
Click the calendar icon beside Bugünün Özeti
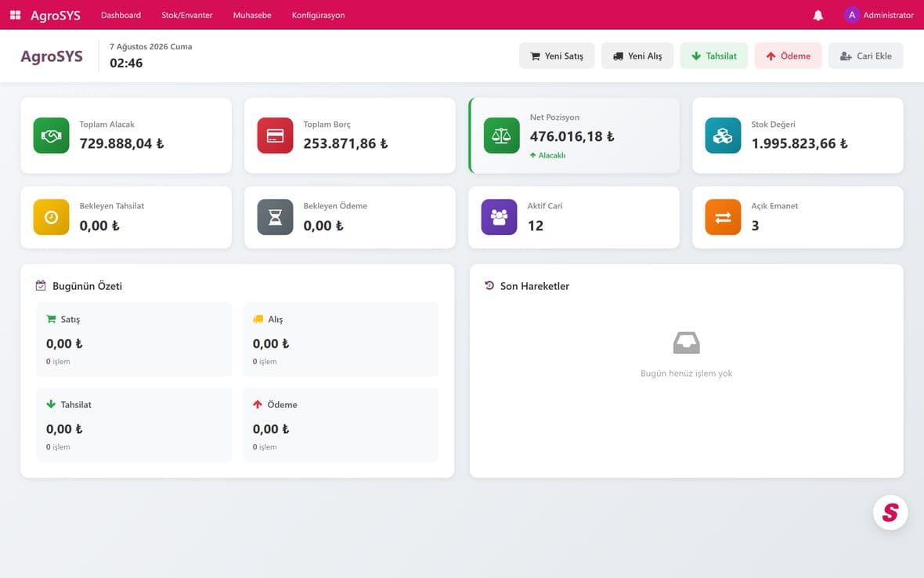(x=41, y=286)
